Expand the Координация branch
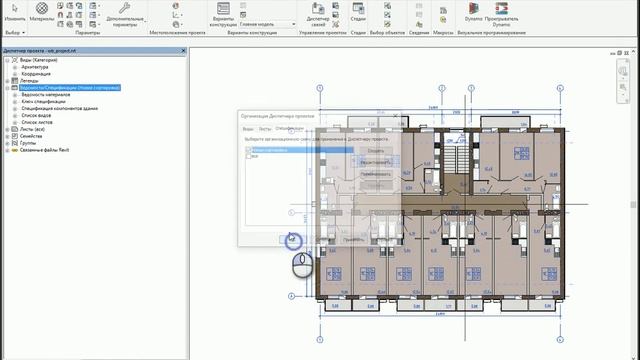This screenshot has width=640, height=360. pos(15,74)
